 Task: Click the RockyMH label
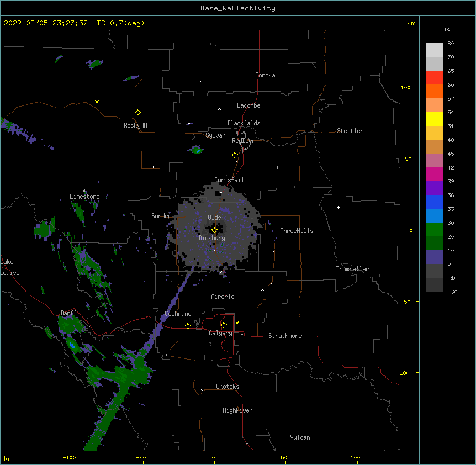135,125
